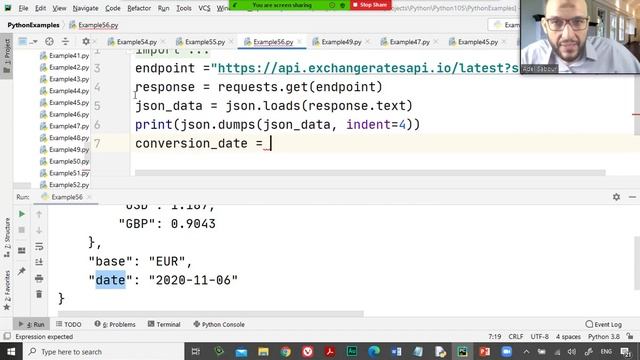Click PythonExamples breadcrumb in navigation bar
This screenshot has height=360, width=640.
pos(33,25)
